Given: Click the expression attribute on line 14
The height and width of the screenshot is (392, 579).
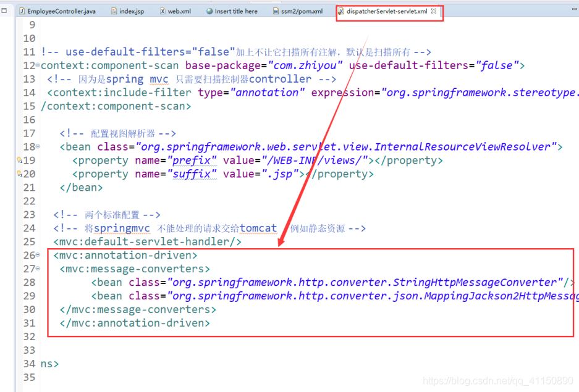Looking at the screenshot, I should [342, 93].
